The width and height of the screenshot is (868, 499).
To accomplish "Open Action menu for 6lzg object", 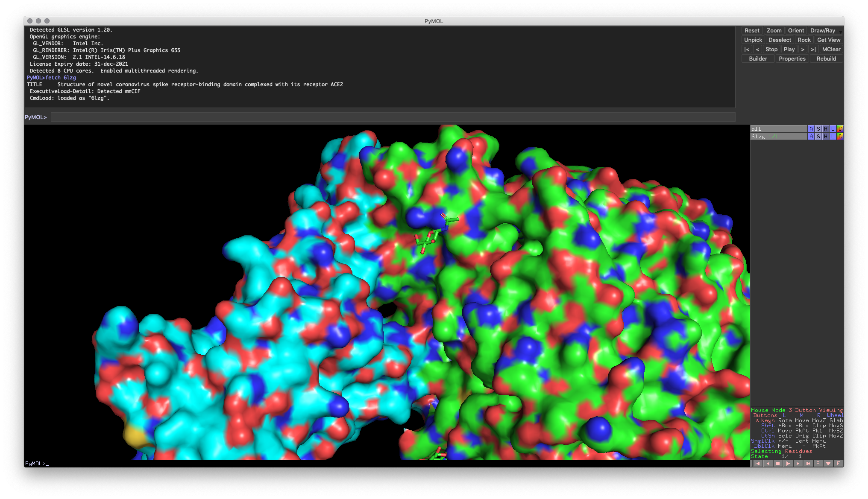I will tap(811, 137).
